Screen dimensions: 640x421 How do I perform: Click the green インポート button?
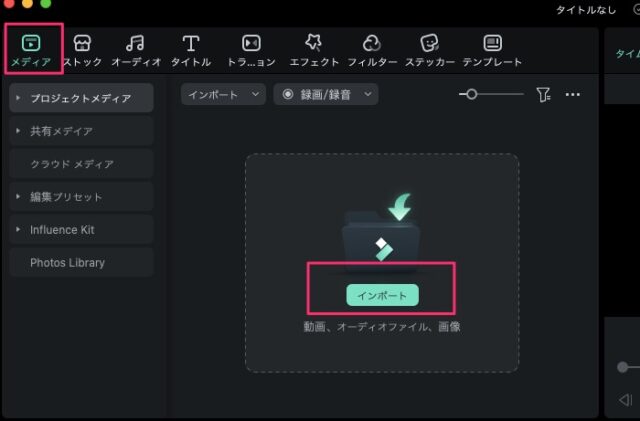[382, 294]
